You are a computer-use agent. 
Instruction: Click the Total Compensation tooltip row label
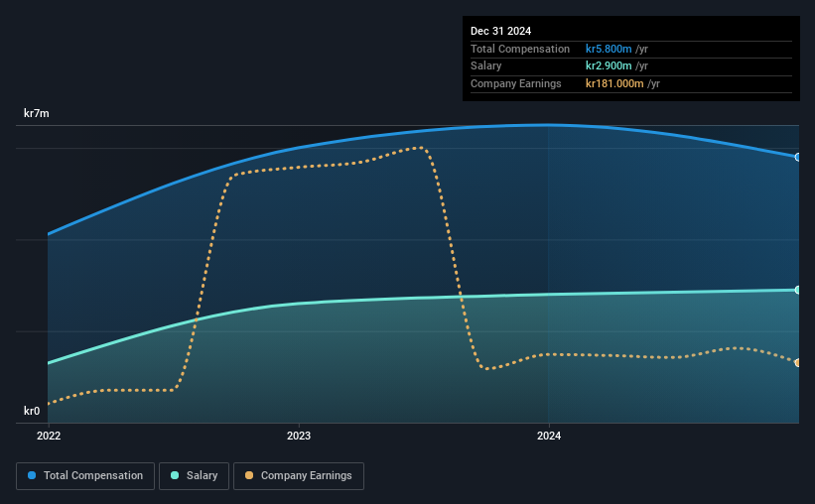pyautogui.click(x=520, y=49)
